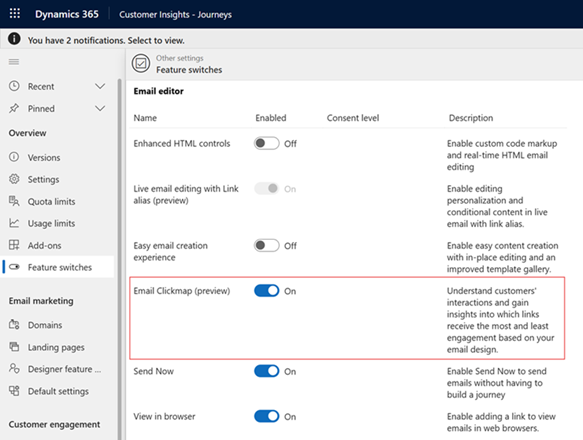
Task: Open Default settings menu item
Action: coord(58,391)
